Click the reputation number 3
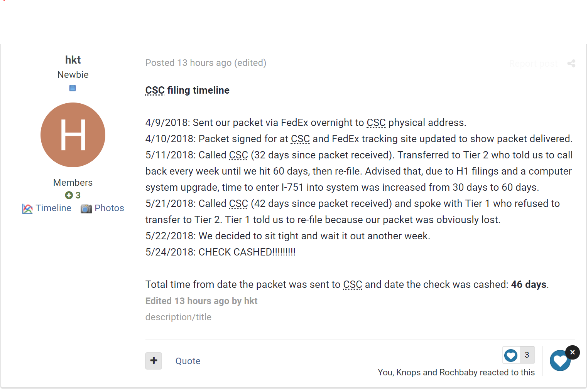 point(78,195)
